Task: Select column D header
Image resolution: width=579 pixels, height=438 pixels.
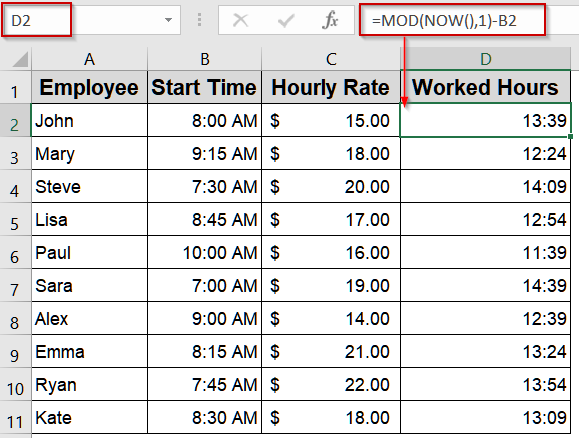Action: click(x=486, y=59)
